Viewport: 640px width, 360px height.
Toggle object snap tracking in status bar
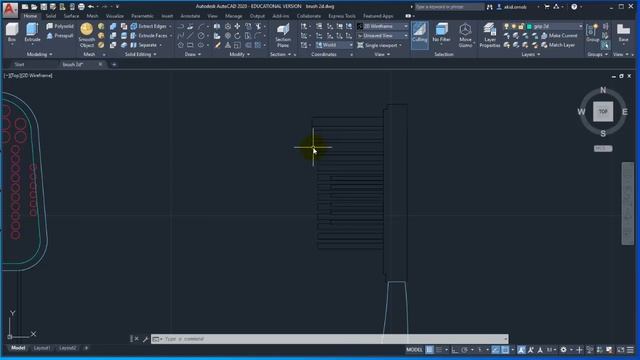pos(496,350)
